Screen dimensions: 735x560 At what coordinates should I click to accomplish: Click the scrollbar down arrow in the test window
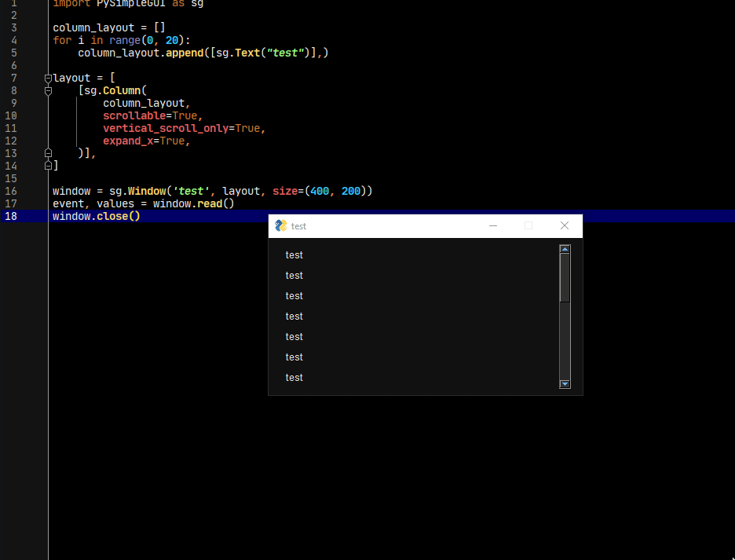coord(565,384)
